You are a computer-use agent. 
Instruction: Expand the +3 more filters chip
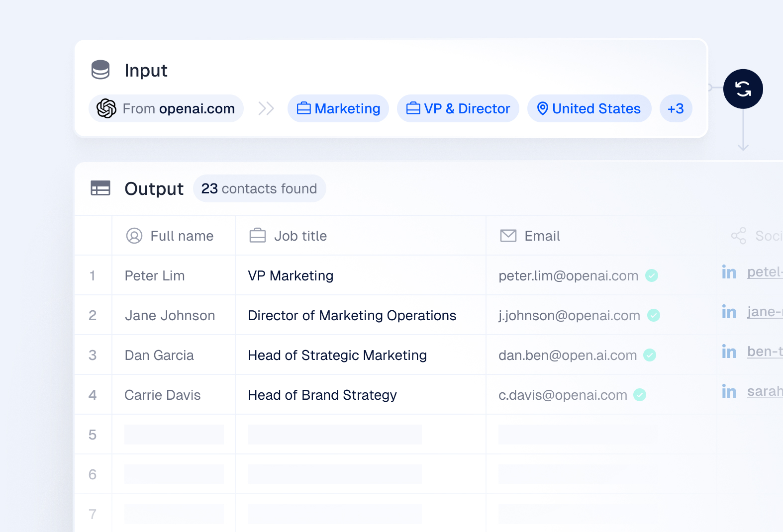pos(676,108)
